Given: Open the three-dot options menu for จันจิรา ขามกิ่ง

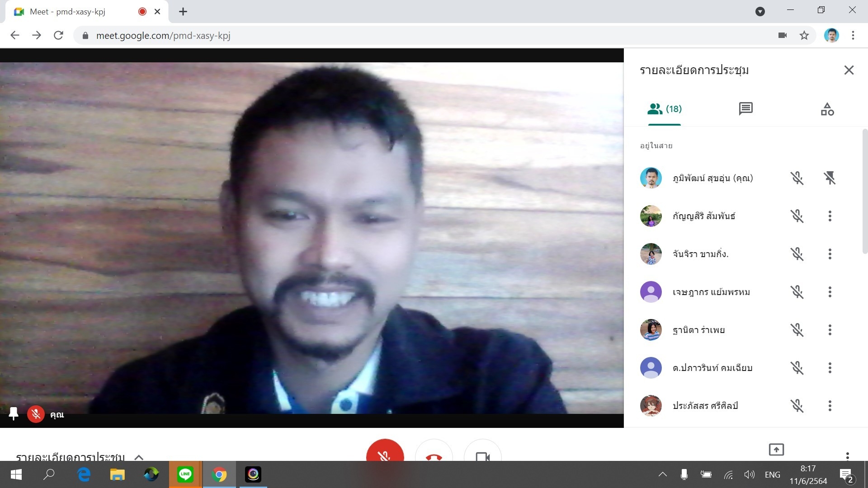Looking at the screenshot, I should [830, 254].
